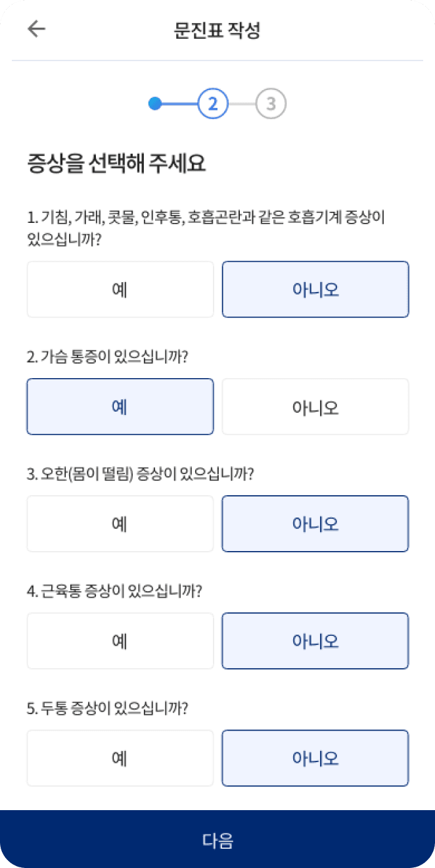The image size is (435, 868).
Task: Select 아니오 for chest pain question
Action: pyautogui.click(x=315, y=406)
